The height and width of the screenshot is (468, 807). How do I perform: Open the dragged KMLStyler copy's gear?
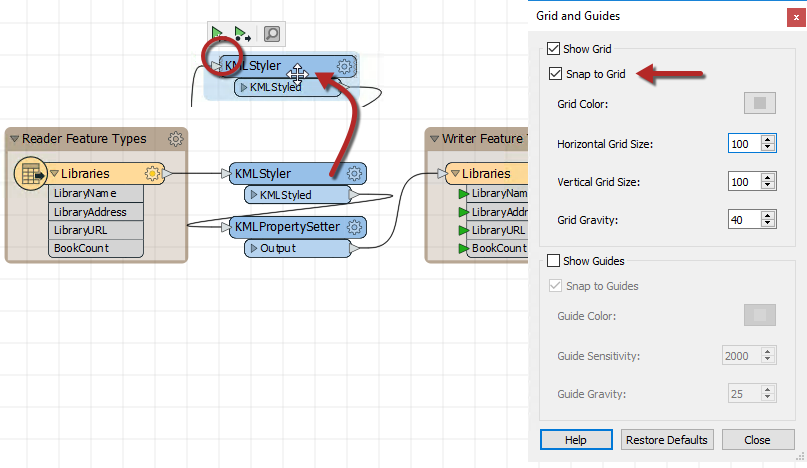pyautogui.click(x=344, y=67)
